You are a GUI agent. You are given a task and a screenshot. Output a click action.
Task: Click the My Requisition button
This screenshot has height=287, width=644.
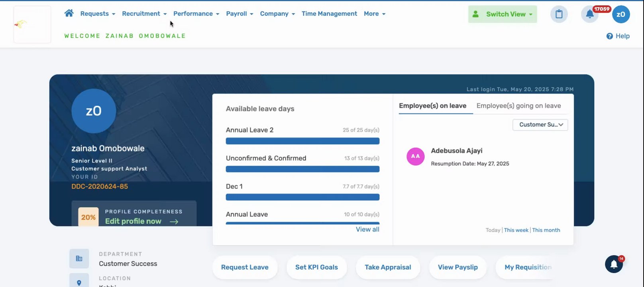click(x=524, y=267)
